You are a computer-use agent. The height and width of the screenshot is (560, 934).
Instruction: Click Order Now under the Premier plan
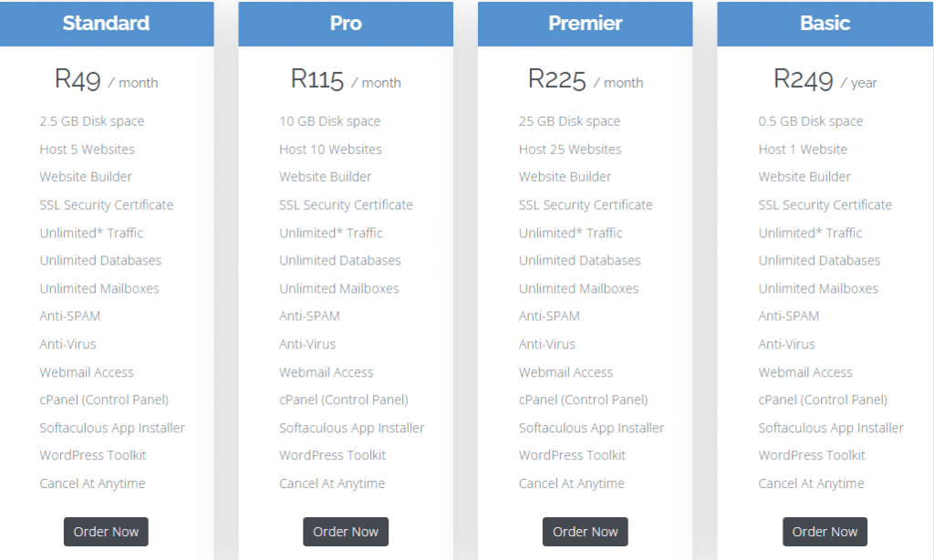coord(585,532)
